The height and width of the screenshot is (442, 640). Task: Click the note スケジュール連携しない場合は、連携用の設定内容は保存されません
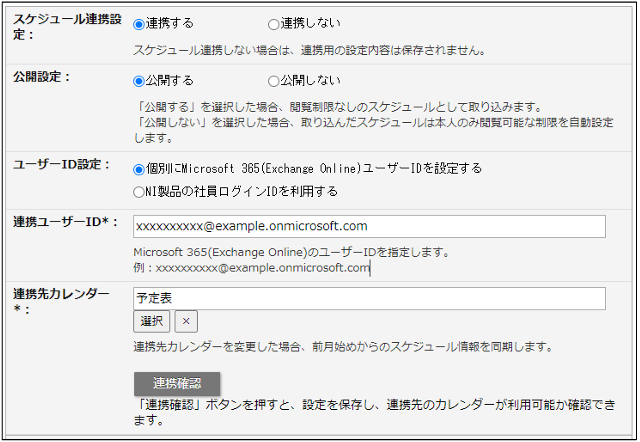(310, 51)
